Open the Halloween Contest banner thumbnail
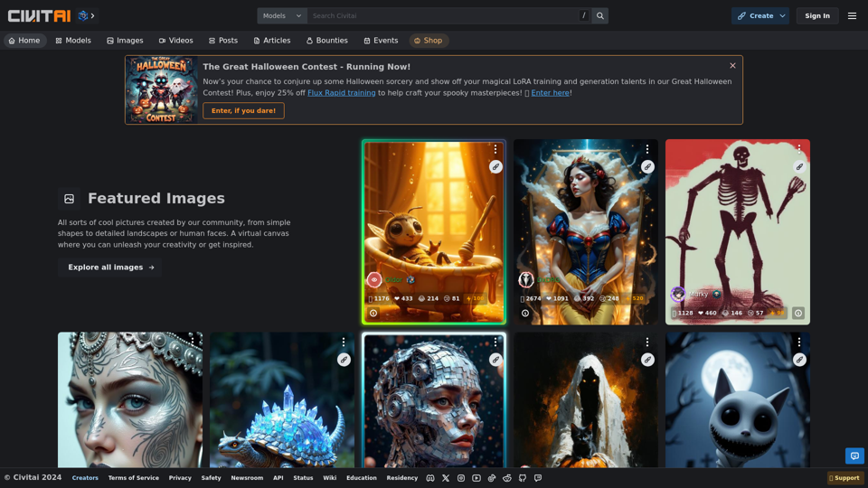 161,89
